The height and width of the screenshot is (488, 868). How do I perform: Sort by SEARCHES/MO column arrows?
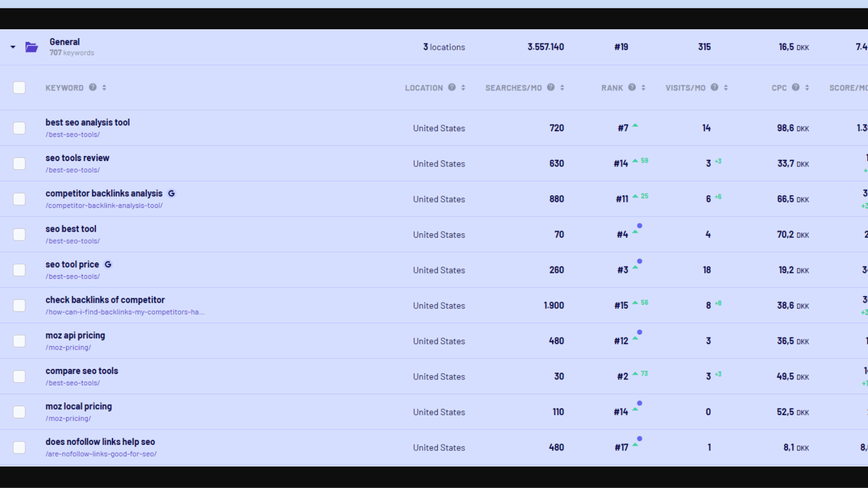click(562, 88)
